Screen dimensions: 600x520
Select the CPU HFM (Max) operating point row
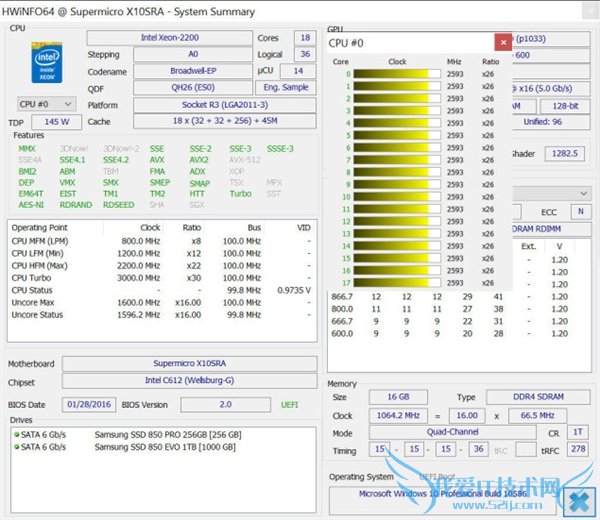pyautogui.click(x=162, y=266)
